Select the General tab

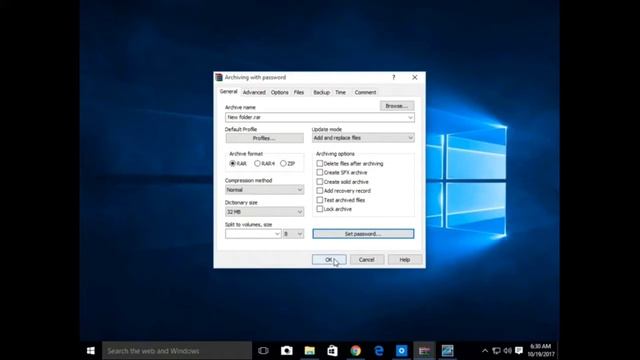point(229,92)
